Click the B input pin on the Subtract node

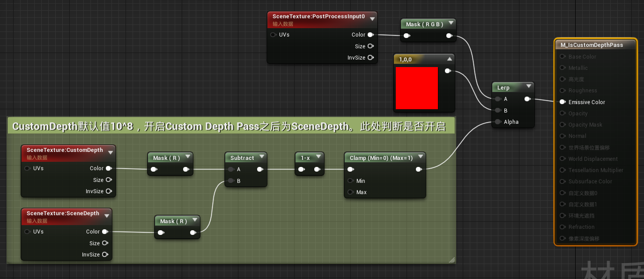(x=231, y=181)
